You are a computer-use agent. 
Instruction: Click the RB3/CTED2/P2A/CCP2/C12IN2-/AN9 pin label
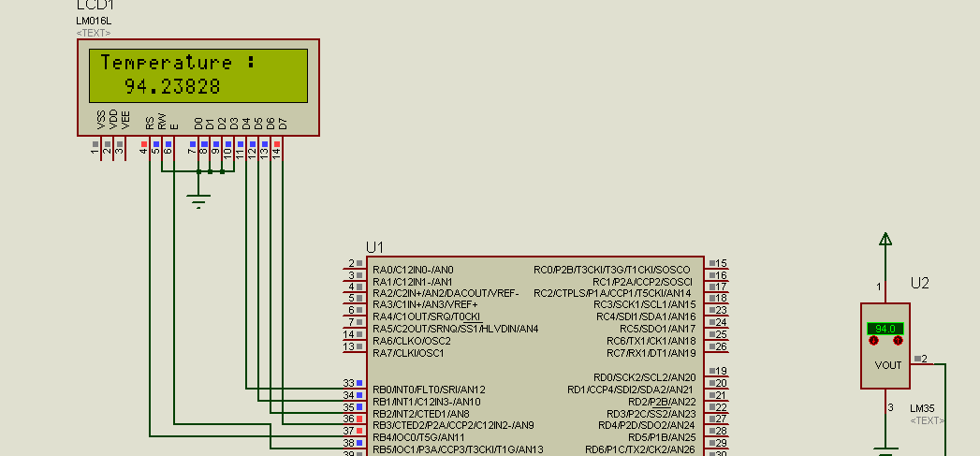click(x=453, y=425)
